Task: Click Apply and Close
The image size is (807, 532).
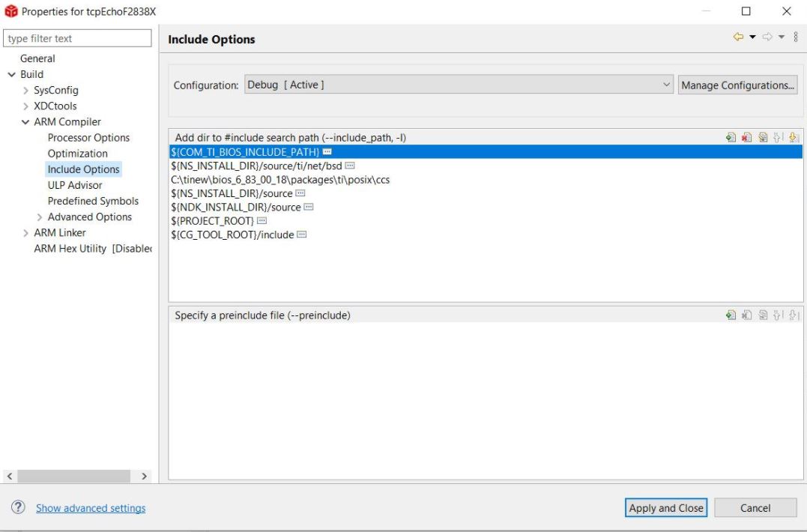Action: [666, 508]
